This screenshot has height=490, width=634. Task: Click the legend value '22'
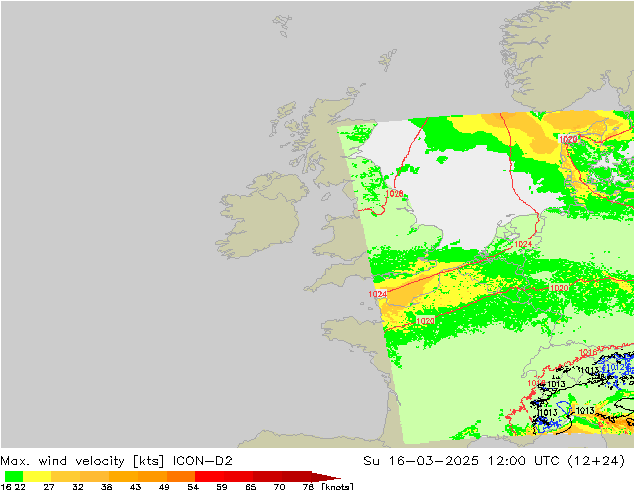[x=19, y=487]
